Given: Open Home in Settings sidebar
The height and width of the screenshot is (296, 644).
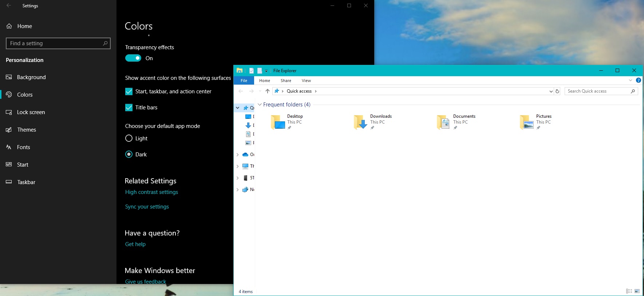Looking at the screenshot, I should point(19,26).
